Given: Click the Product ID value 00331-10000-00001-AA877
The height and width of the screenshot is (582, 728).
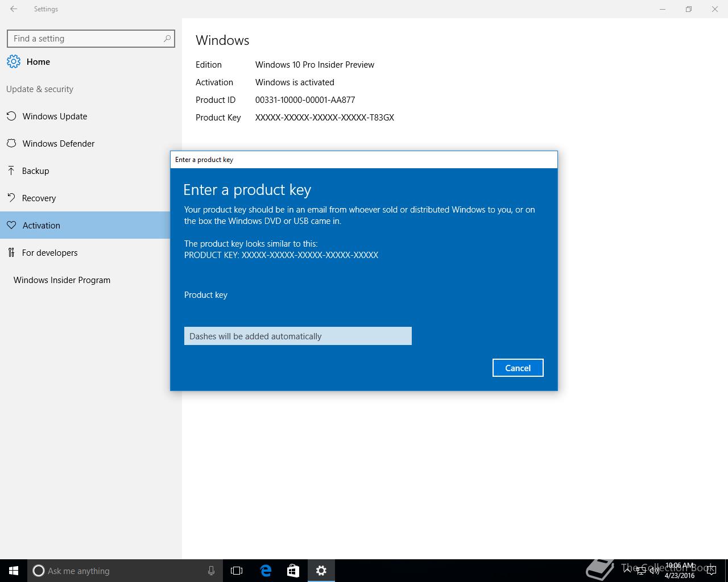Looking at the screenshot, I should 305,100.
